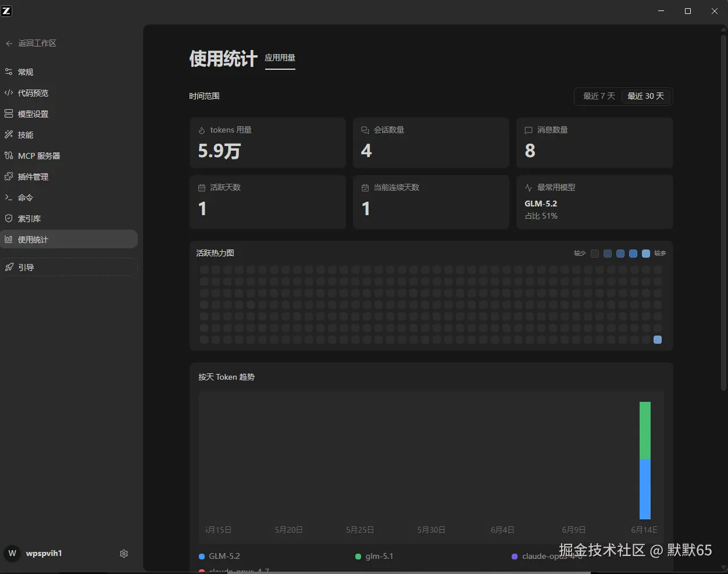Click the 时间范围 label
This screenshot has width=728, height=574.
[x=204, y=97]
